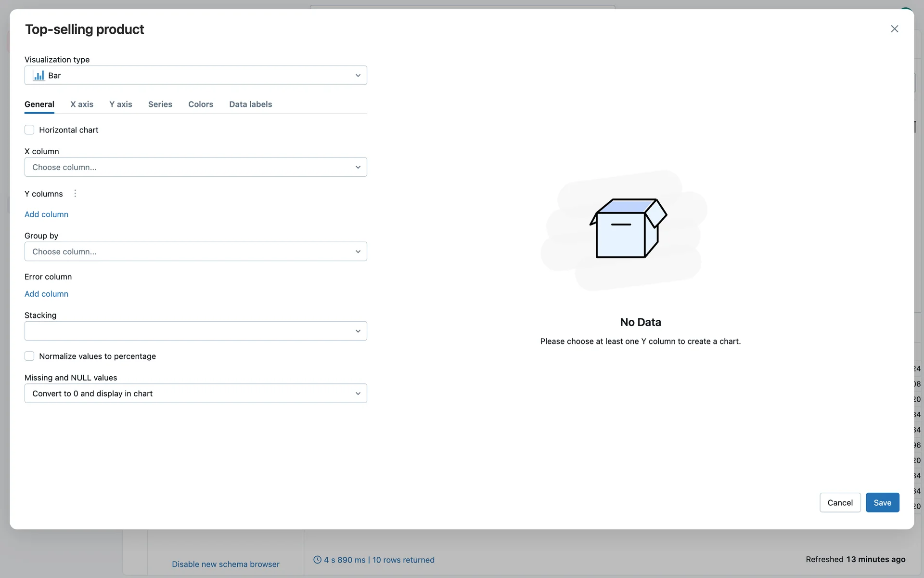Check Normalize values to percentage
The width and height of the screenshot is (924, 578).
pos(29,356)
